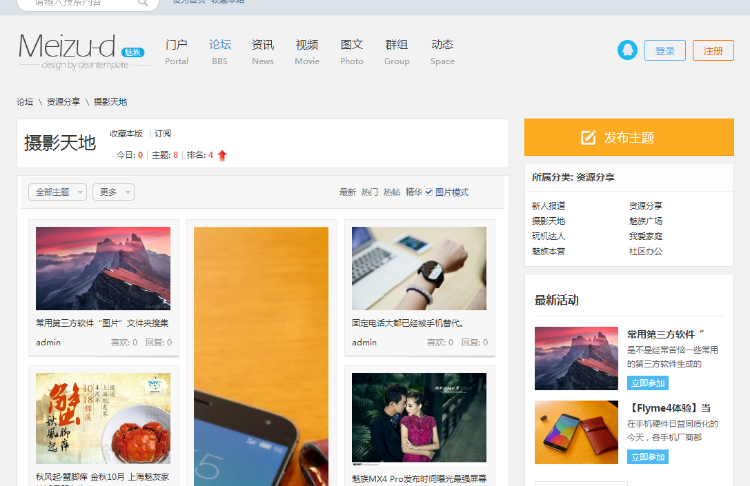Open thread 固定电话大都已经被手机替代
Image resolution: width=750 pixels, height=486 pixels.
pyautogui.click(x=408, y=323)
